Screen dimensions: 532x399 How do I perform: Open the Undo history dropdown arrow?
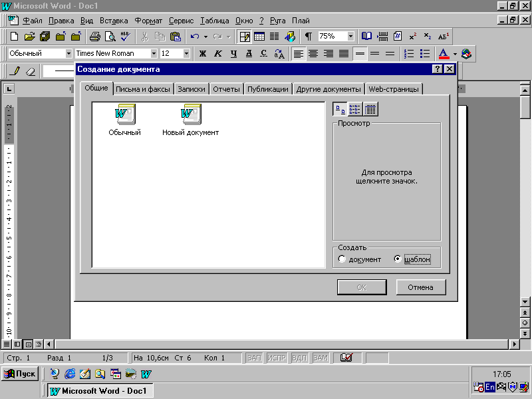point(205,37)
